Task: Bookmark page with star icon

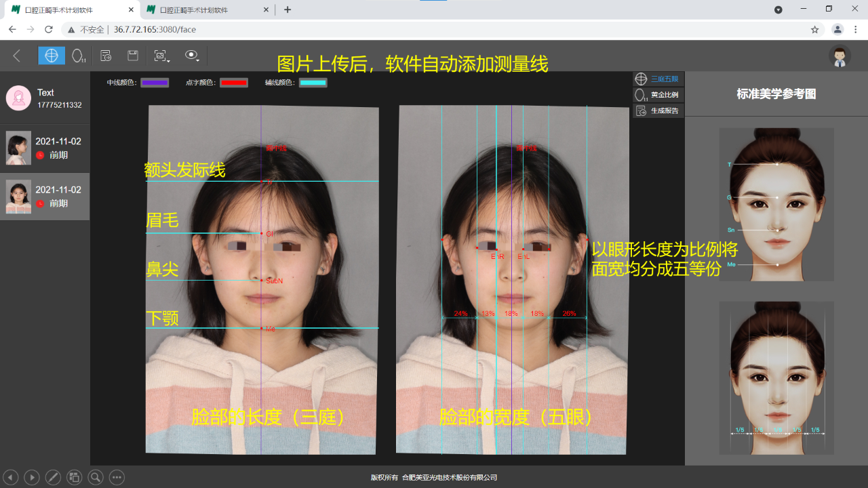Action: (x=814, y=30)
